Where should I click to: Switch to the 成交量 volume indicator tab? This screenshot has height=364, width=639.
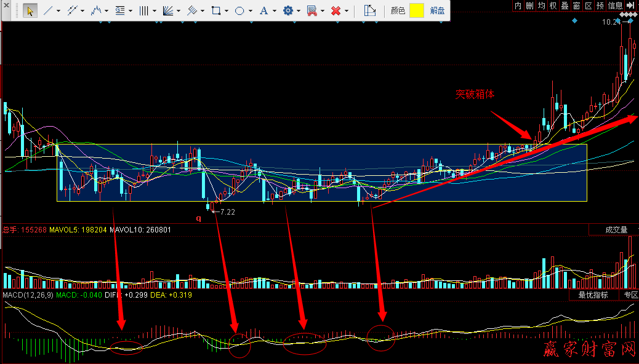[x=616, y=229]
